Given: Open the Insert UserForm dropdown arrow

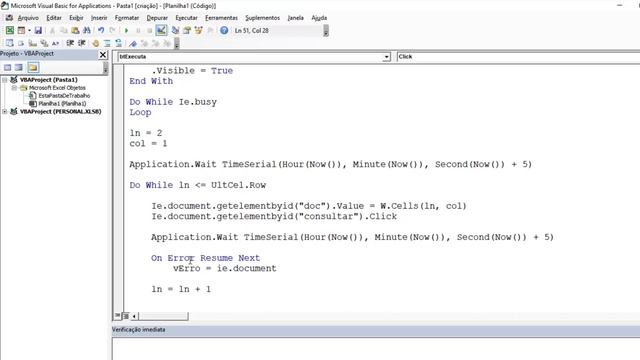Looking at the screenshot, I should click(29, 31).
